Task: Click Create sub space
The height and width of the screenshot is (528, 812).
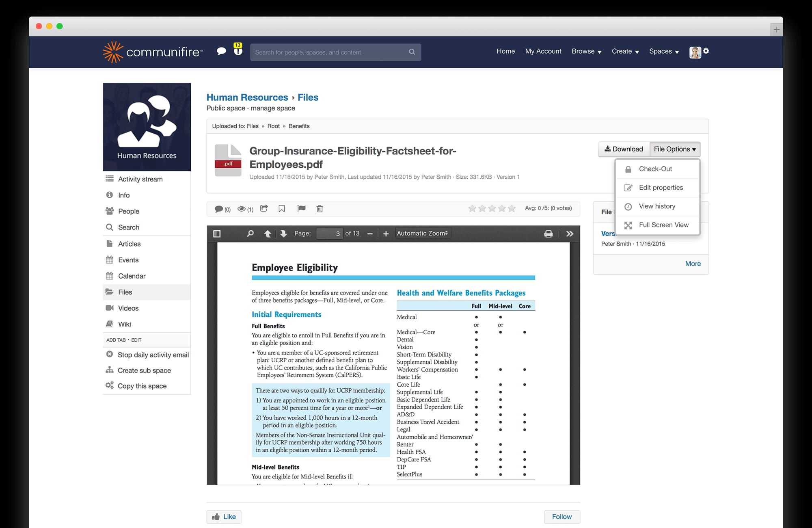Action: (x=138, y=370)
